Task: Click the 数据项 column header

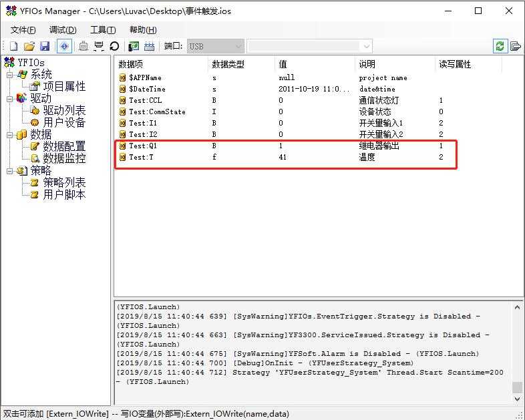Action: click(x=162, y=64)
